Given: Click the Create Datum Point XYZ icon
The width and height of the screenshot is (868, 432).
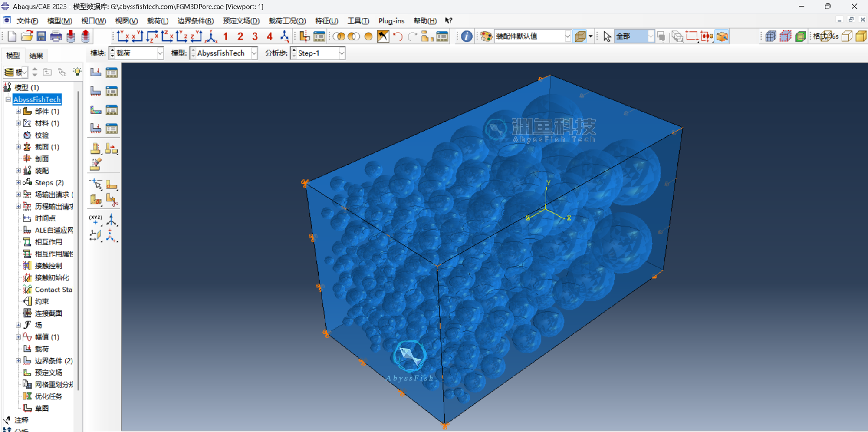Looking at the screenshot, I should coord(95,220).
